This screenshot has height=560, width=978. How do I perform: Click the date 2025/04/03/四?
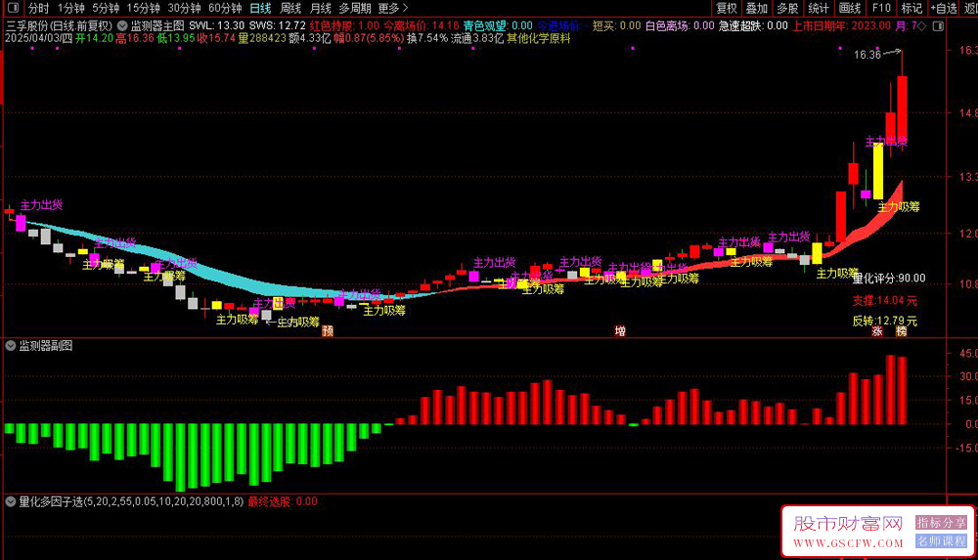pos(39,38)
